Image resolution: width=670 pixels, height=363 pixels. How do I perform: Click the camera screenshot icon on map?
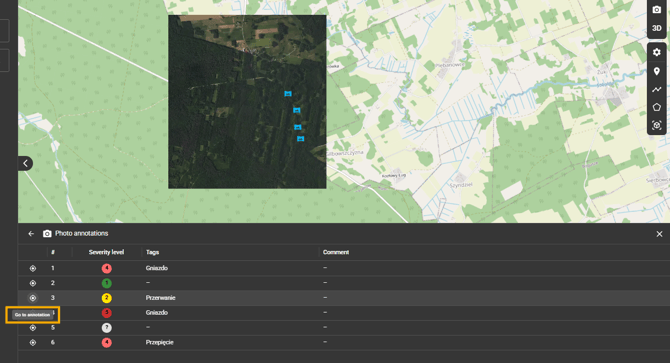click(x=657, y=9)
